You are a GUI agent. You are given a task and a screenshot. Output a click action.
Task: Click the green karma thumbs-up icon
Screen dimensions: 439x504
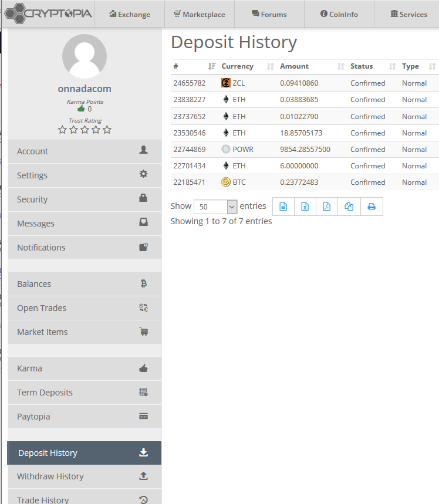pos(81,109)
